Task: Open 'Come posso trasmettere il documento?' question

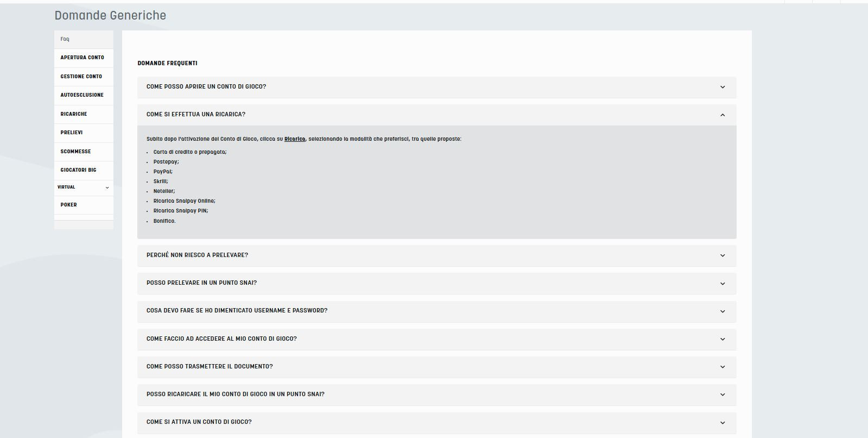Action: [x=210, y=367]
